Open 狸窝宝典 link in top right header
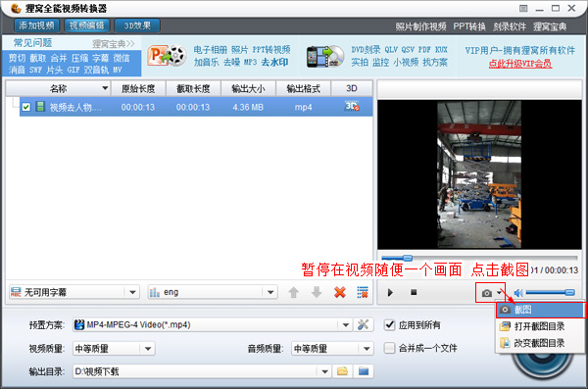Viewport: 588px width, 389px height. [550, 26]
